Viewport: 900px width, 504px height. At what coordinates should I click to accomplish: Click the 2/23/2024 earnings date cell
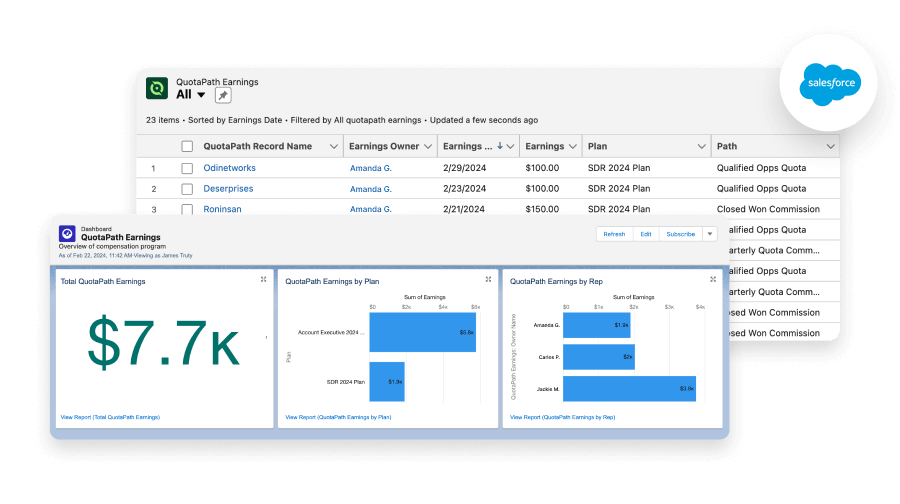click(464, 189)
